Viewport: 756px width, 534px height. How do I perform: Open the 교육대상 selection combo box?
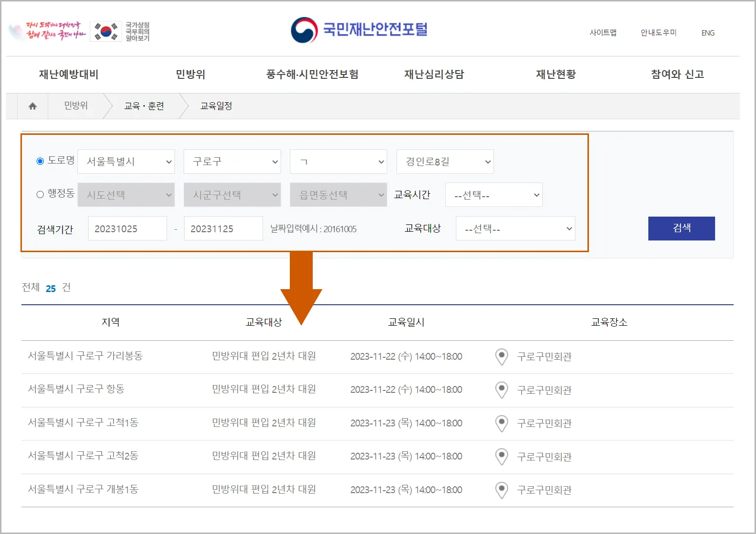coord(515,228)
